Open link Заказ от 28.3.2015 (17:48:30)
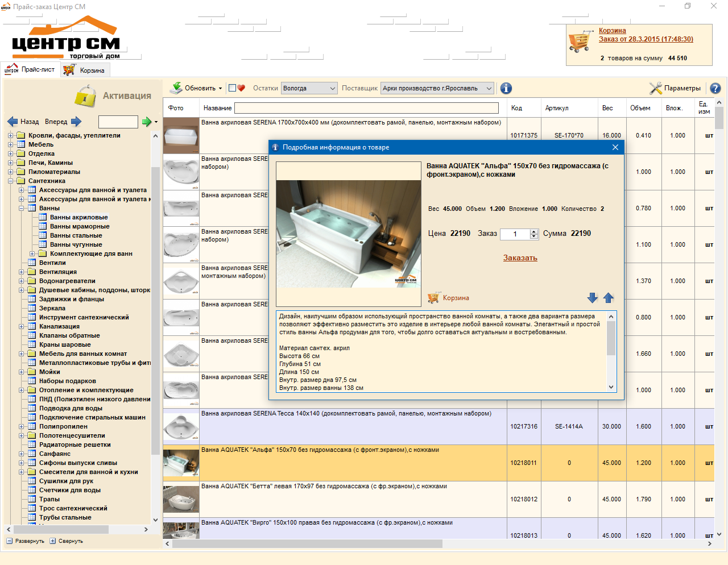This screenshot has height=565, width=728. coord(646,39)
